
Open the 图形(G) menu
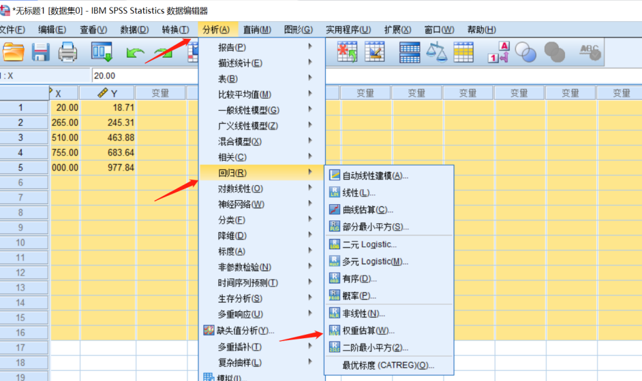click(x=298, y=29)
